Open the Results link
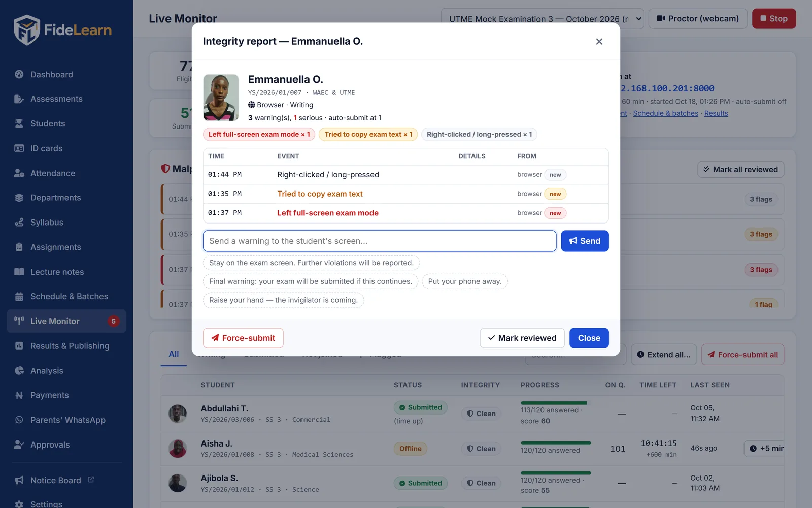The image size is (812, 508). click(716, 114)
